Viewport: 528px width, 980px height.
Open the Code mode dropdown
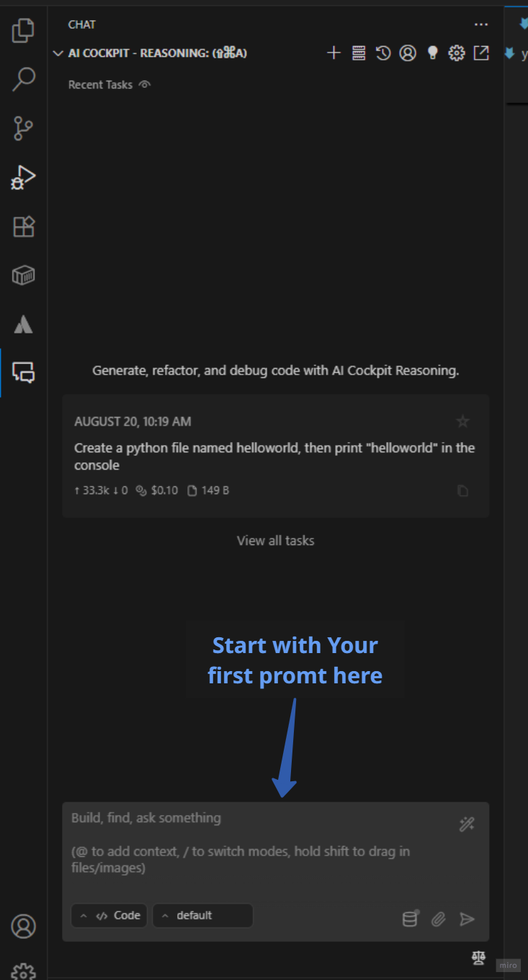click(x=109, y=915)
